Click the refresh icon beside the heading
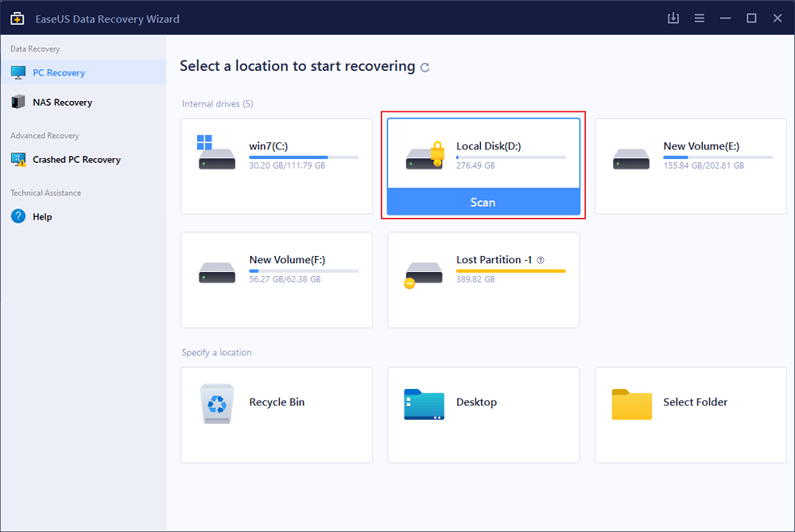The image size is (795, 532). coord(425,68)
